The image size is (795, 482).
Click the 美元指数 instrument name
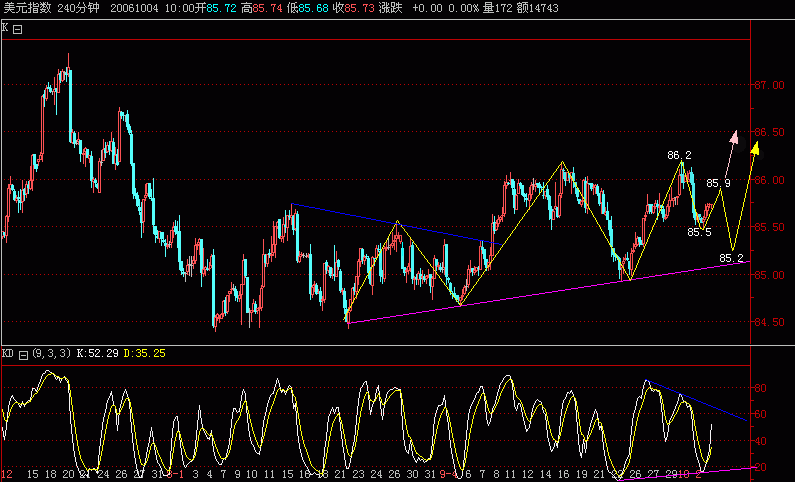click(27, 8)
